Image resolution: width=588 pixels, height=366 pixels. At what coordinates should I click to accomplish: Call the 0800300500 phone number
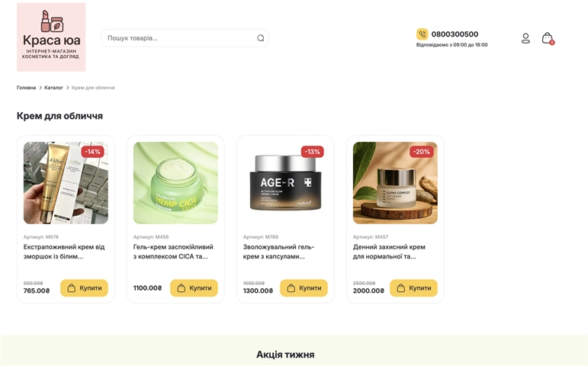[x=455, y=34]
